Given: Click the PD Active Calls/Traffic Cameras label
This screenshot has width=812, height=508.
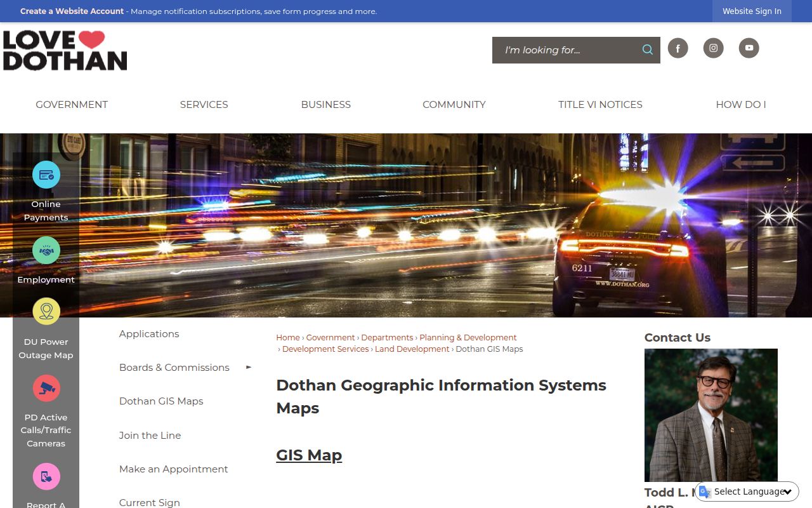Looking at the screenshot, I should [46, 431].
